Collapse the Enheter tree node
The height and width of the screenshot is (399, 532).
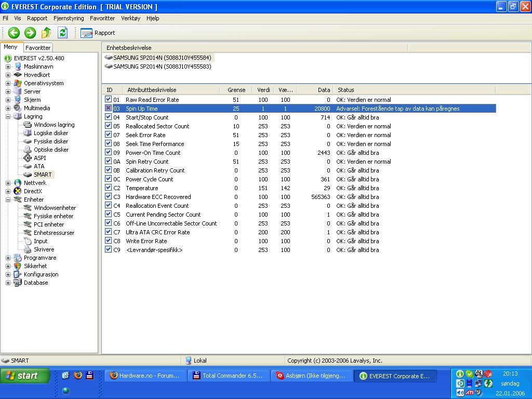click(8, 200)
